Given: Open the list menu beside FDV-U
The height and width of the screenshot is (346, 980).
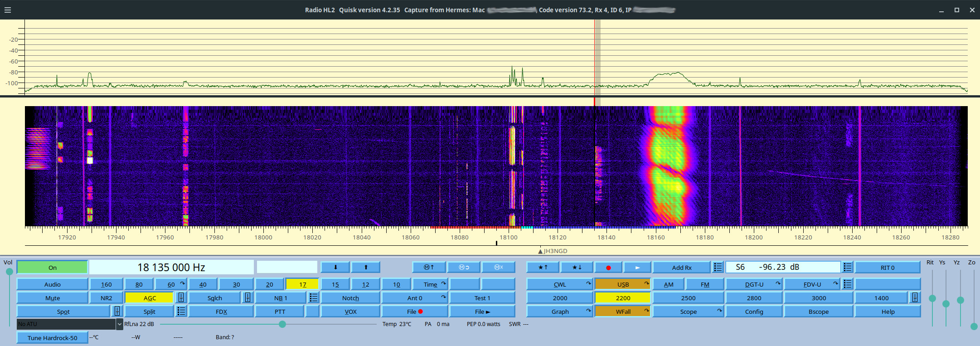Looking at the screenshot, I should [x=847, y=284].
